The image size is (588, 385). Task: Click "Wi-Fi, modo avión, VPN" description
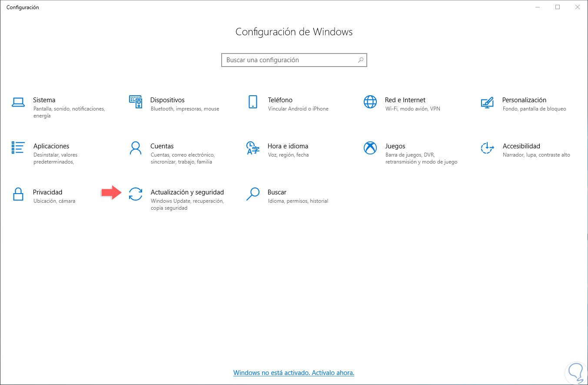pos(413,109)
